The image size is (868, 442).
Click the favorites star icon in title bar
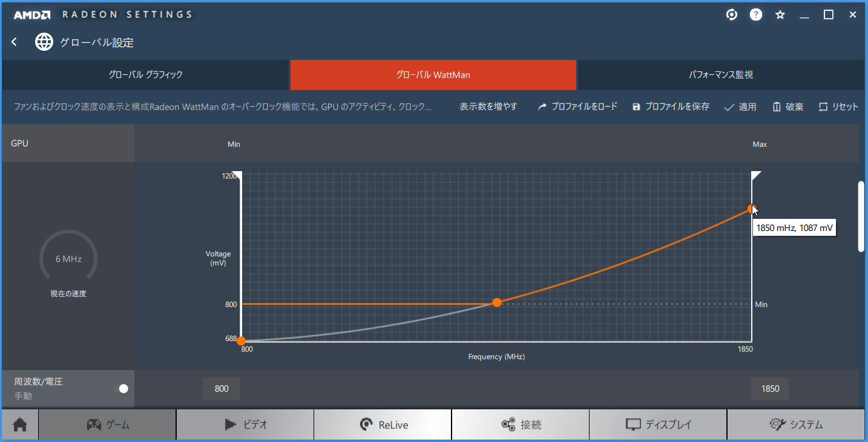pyautogui.click(x=780, y=15)
